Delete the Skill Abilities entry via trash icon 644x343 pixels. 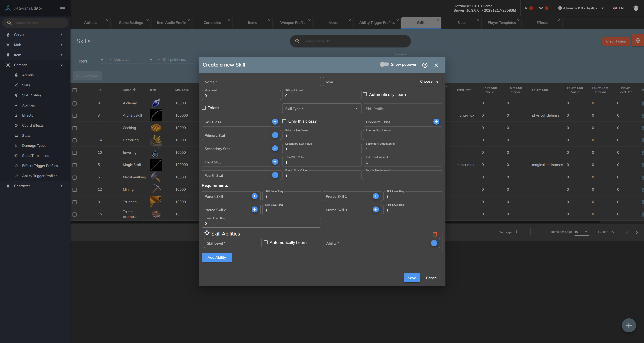pyautogui.click(x=435, y=234)
